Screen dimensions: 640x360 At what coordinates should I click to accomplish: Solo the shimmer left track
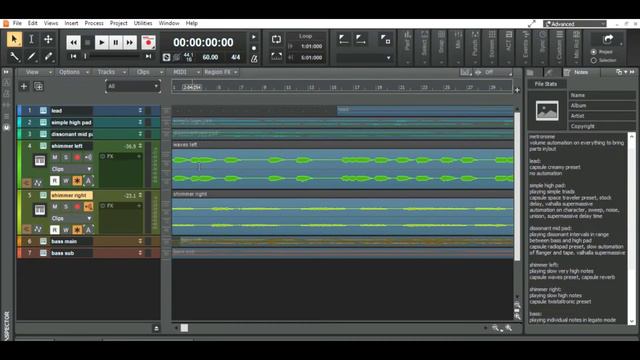tap(66, 157)
